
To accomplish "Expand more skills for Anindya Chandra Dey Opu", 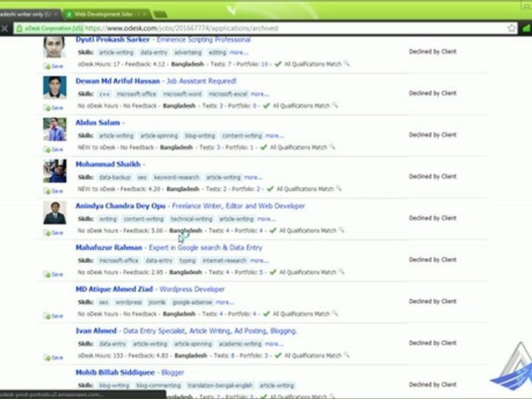I will click(267, 219).
